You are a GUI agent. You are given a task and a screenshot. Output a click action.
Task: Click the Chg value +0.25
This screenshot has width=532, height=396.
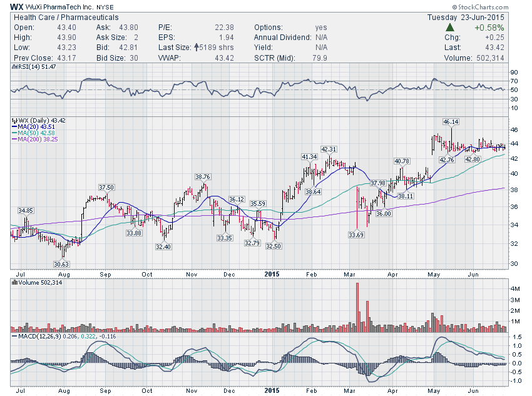click(x=494, y=38)
